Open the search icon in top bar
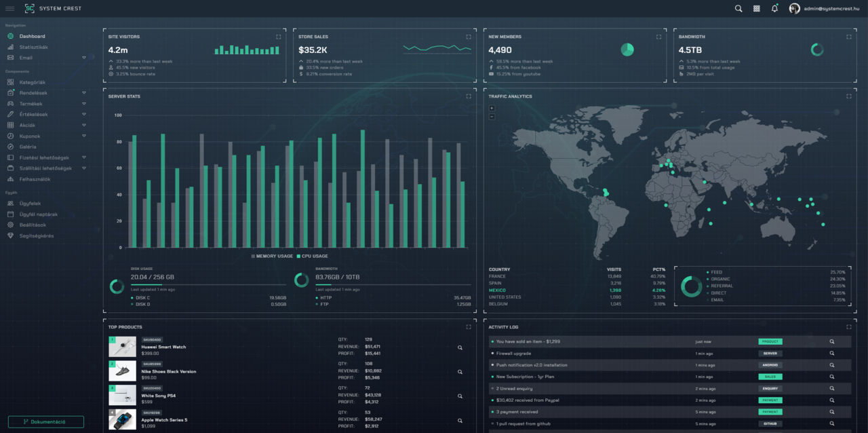The width and height of the screenshot is (868, 433). tap(738, 9)
